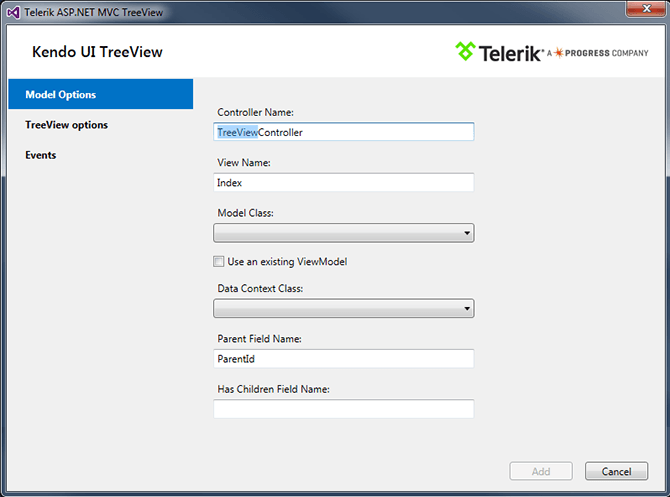Image resolution: width=670 pixels, height=497 pixels.
Task: Click the Progress Company text
Action: coord(606,53)
